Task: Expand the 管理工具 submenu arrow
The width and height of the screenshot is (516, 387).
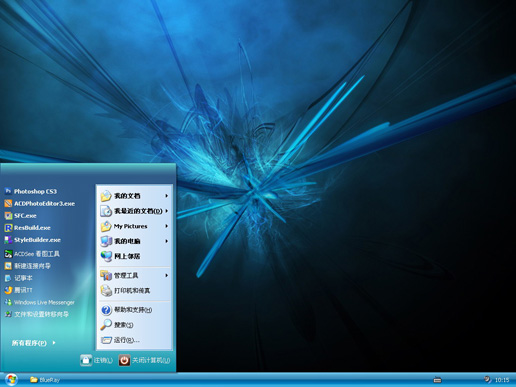Action: point(166,275)
